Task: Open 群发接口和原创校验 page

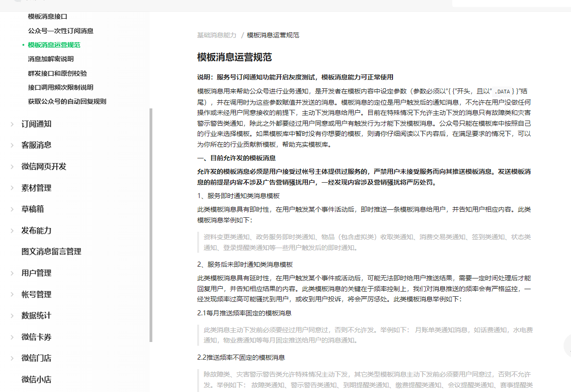Action: pyautogui.click(x=57, y=73)
